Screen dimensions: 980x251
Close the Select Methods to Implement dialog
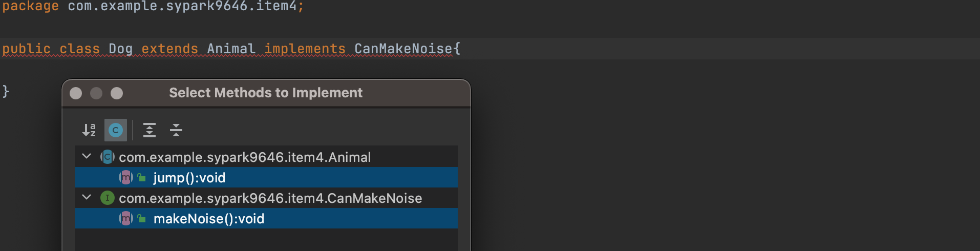pyautogui.click(x=76, y=93)
